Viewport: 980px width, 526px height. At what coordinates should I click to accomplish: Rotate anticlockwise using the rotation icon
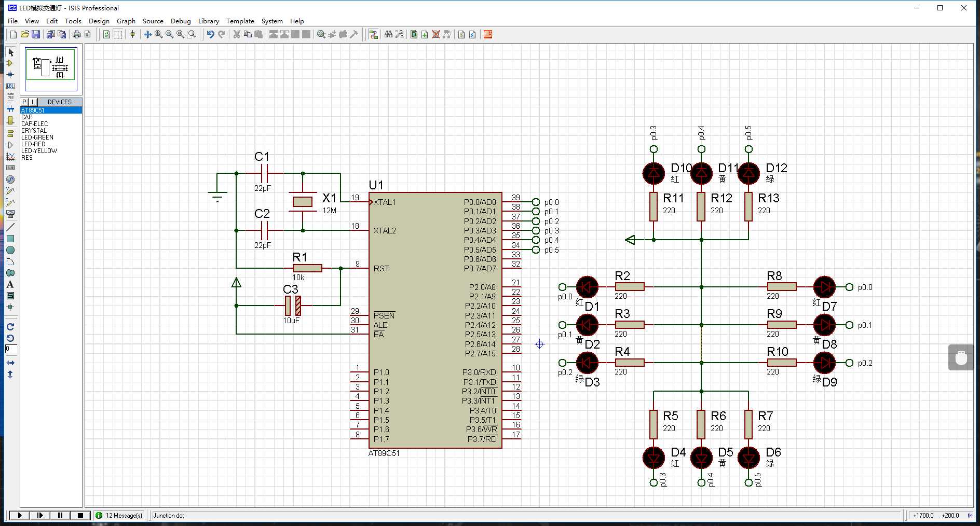click(10, 338)
